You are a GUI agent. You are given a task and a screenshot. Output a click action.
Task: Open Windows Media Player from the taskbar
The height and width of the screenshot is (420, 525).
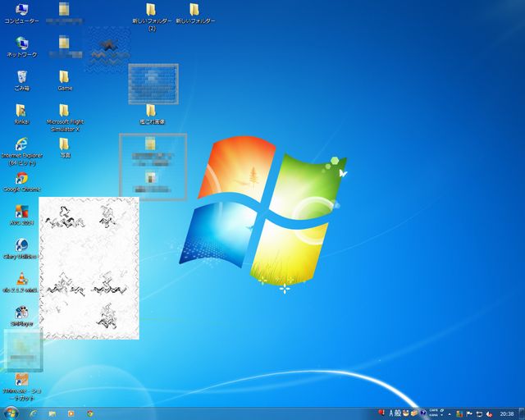click(71, 413)
